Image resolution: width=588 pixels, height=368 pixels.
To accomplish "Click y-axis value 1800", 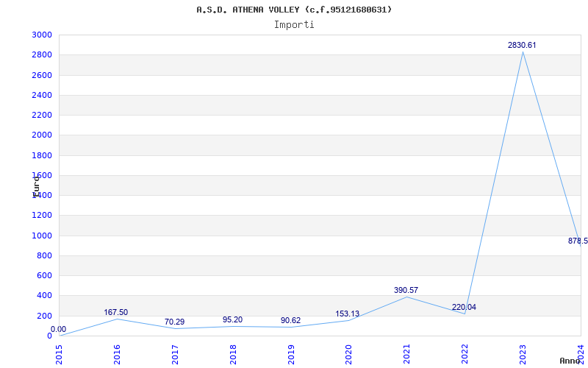I will coord(42,155).
